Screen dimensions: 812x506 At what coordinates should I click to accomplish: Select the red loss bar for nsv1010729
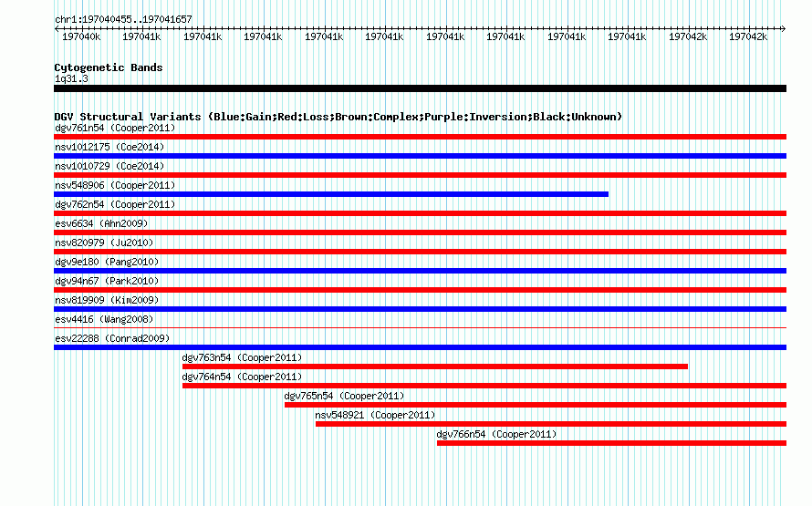[x=420, y=175]
